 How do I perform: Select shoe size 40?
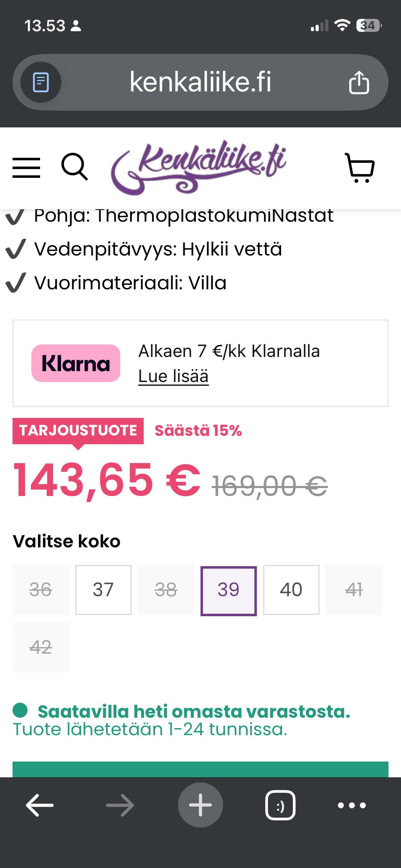(x=291, y=590)
